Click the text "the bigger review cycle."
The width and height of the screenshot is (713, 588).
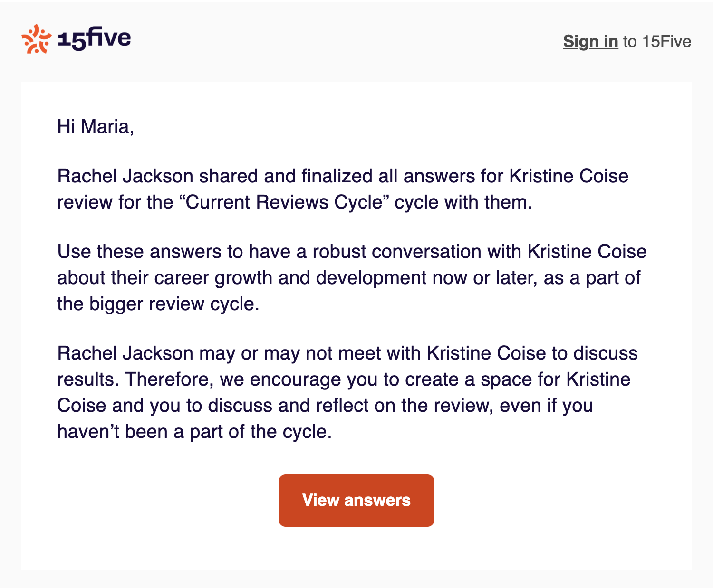(158, 304)
